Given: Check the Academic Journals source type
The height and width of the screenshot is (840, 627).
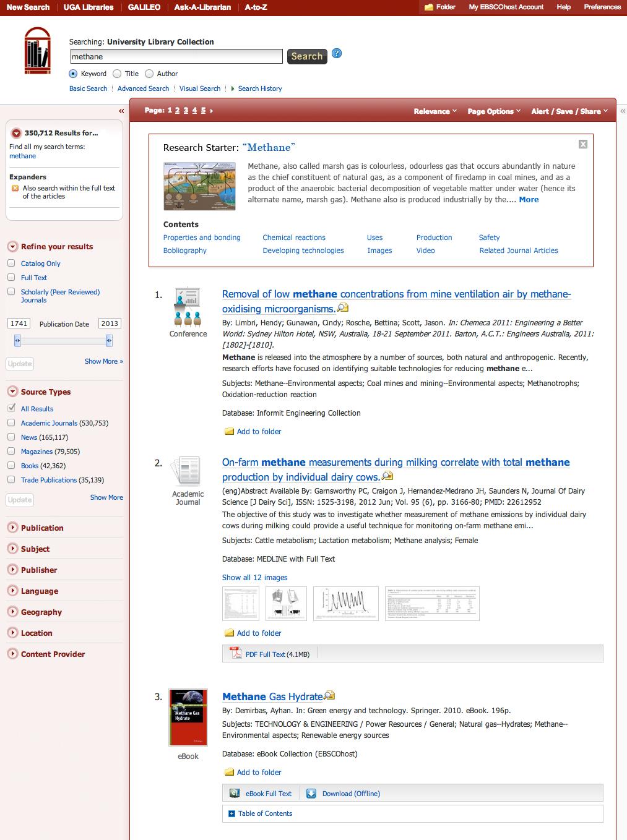Looking at the screenshot, I should (x=11, y=423).
